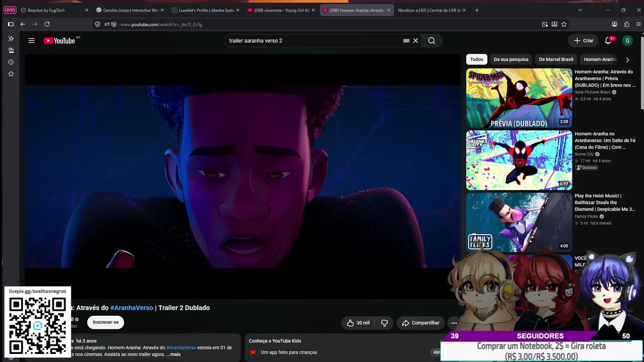Open the green G account avatar
Viewport: 644px width, 362px height.
point(627,41)
